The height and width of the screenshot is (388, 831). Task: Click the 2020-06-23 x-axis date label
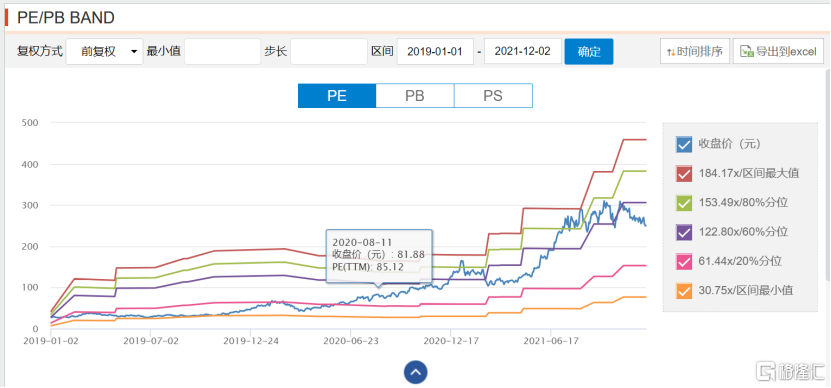350,341
